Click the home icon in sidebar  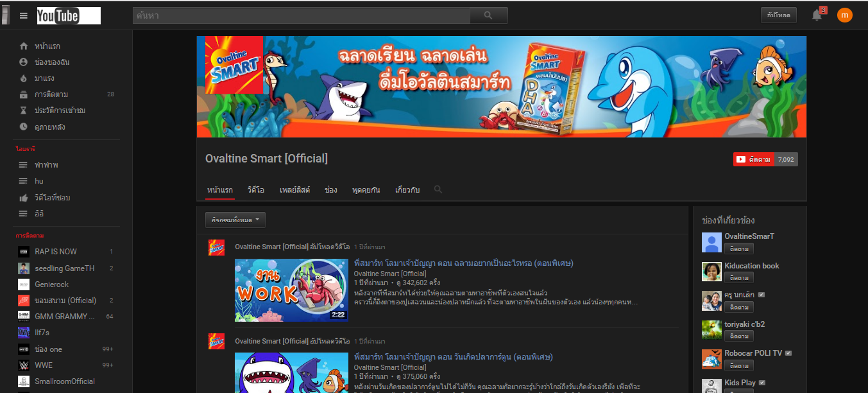(x=24, y=46)
